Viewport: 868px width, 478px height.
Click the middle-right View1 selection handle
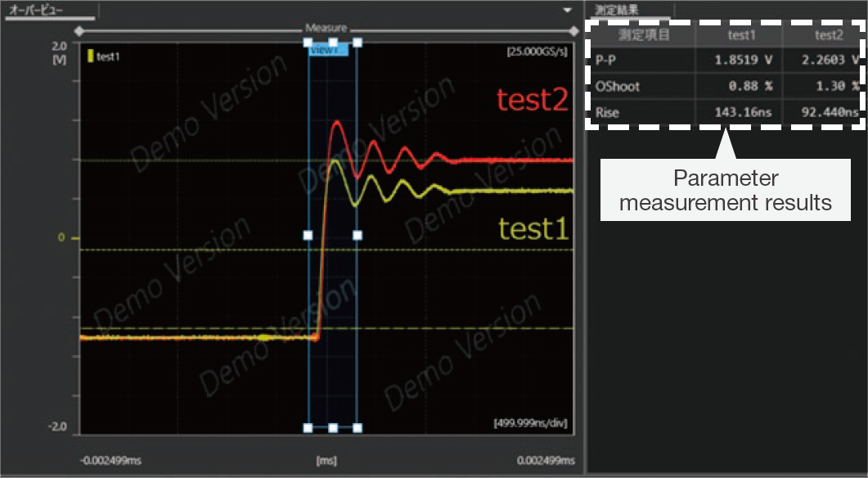pos(358,235)
